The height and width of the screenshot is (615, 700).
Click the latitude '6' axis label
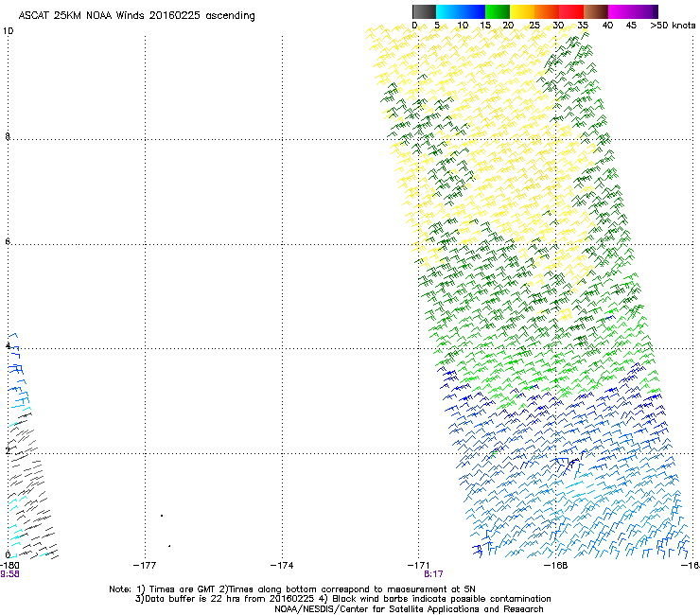8,241
